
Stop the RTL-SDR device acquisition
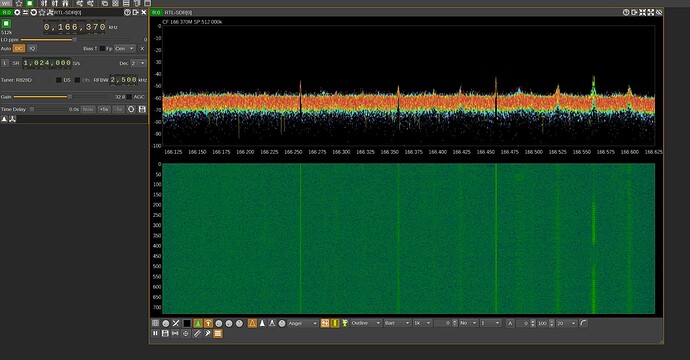pos(7,24)
